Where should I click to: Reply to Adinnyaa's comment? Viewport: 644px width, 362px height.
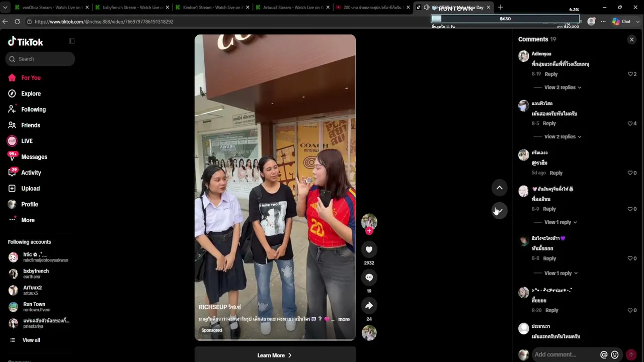(x=551, y=74)
